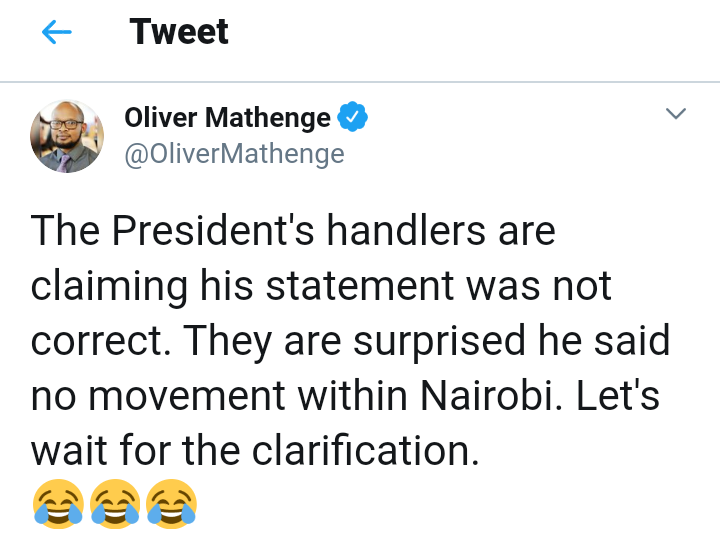Click the blue verified badge

pyautogui.click(x=353, y=118)
